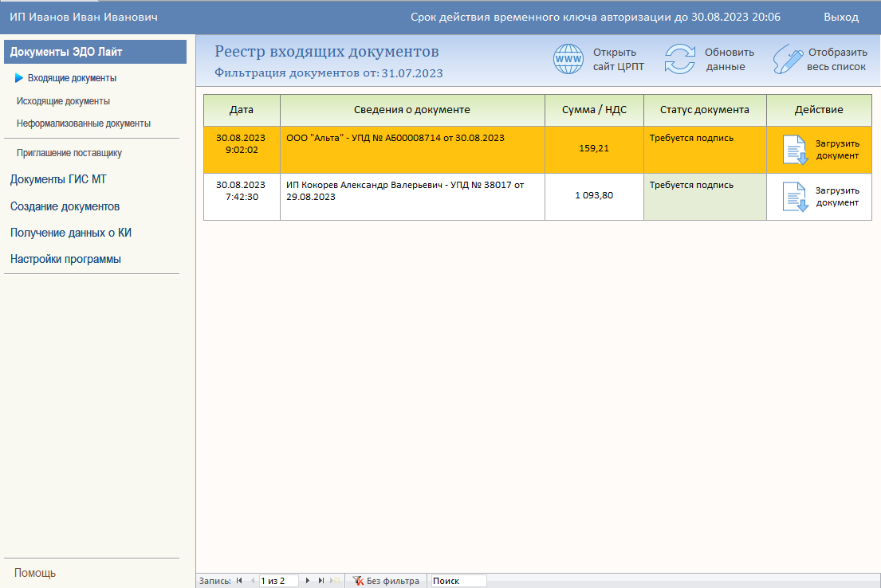Open ЦРПТ site via the globe icon
Image resolution: width=881 pixels, height=588 pixels.
click(x=568, y=58)
